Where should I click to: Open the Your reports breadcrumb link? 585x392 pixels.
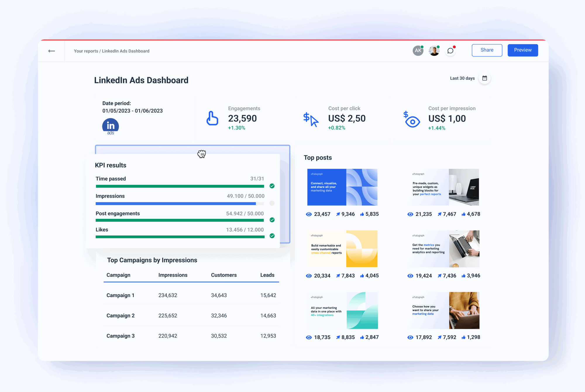(86, 51)
